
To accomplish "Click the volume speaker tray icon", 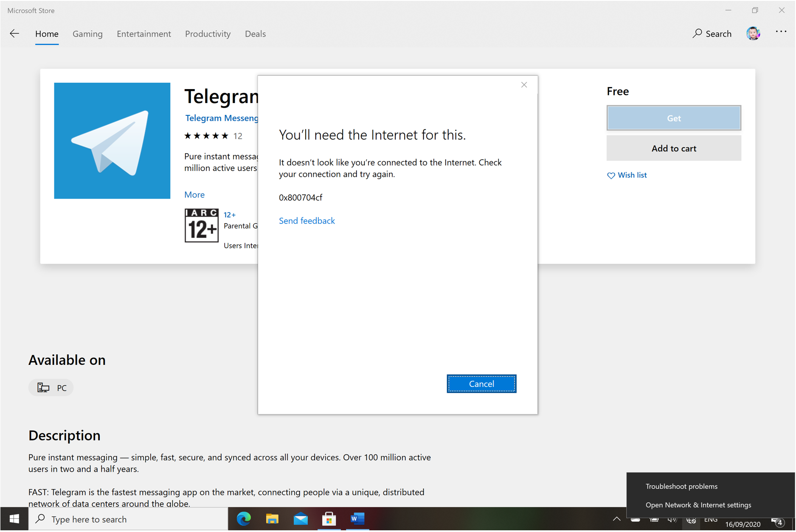I will coord(672,520).
